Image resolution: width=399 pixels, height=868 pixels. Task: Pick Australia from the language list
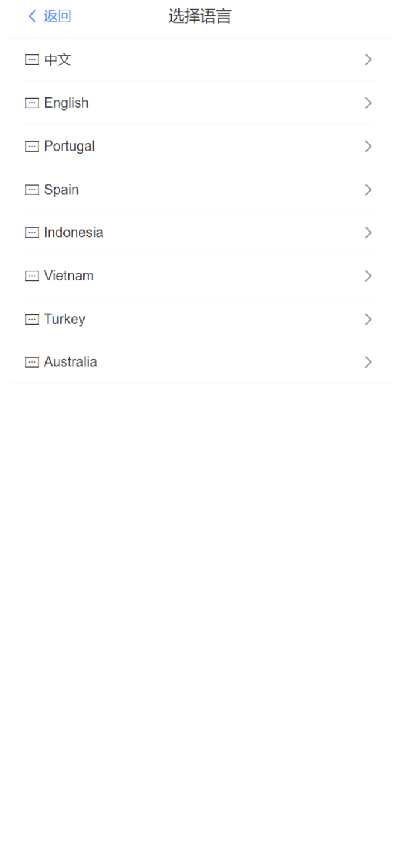(71, 362)
